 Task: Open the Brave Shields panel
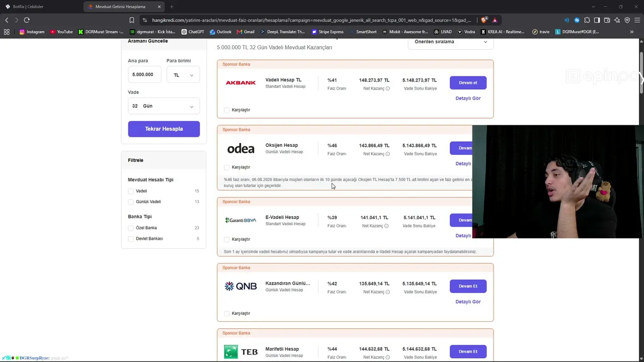tap(484, 20)
